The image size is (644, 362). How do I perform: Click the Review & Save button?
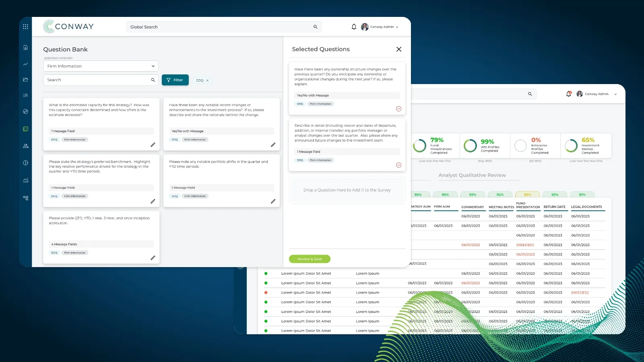(309, 259)
